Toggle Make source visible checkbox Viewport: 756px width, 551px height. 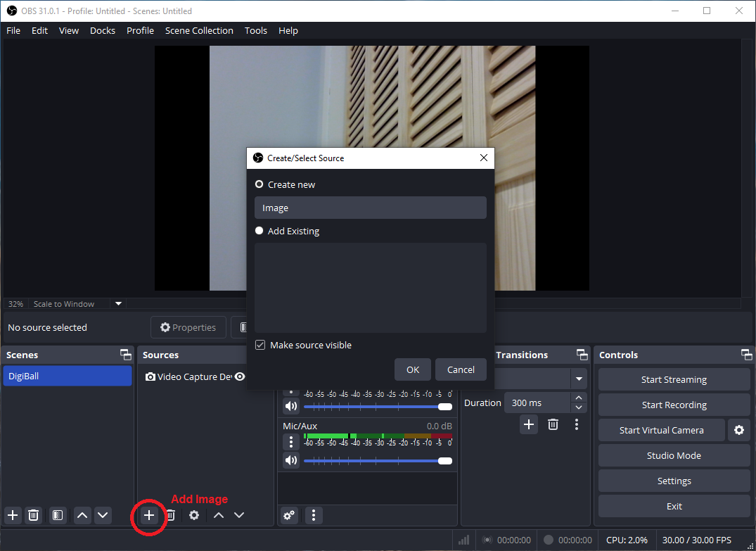[260, 345]
